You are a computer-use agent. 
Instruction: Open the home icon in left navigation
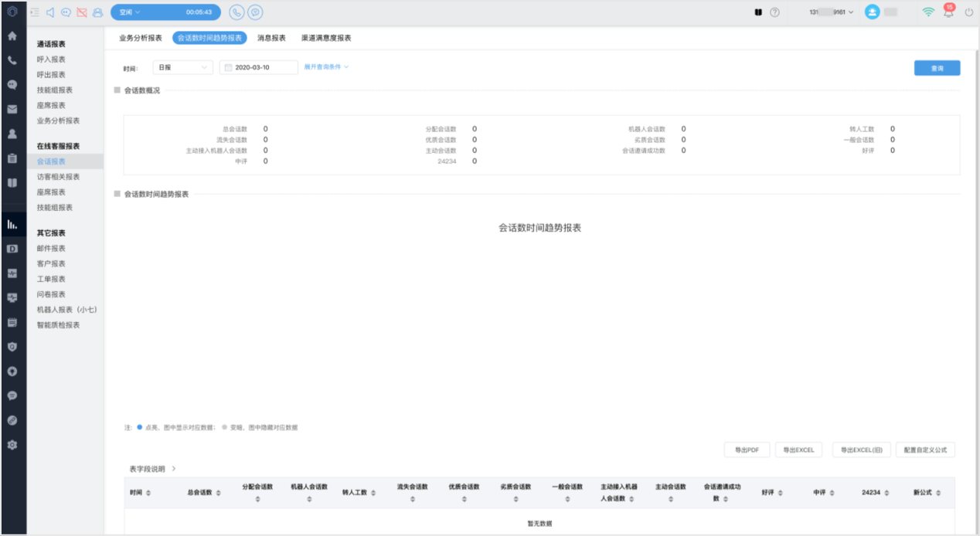point(12,36)
